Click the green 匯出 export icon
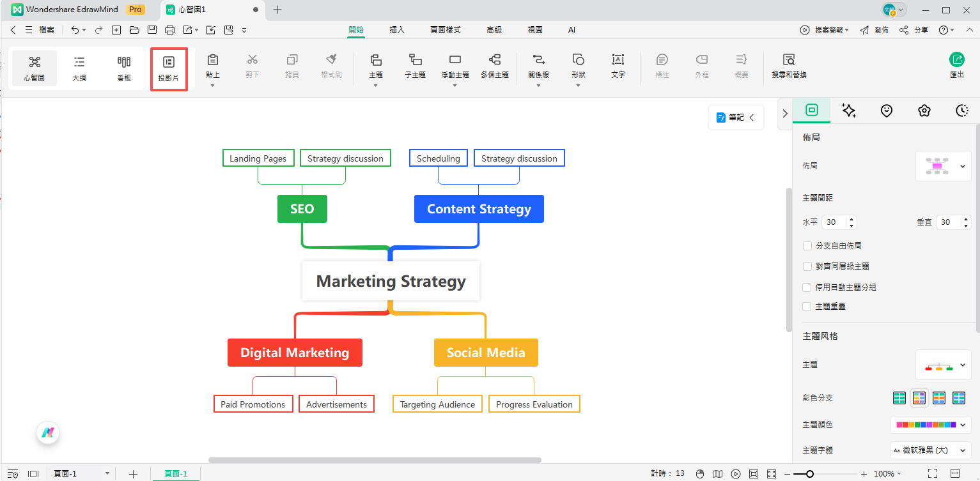980x481 pixels. (956, 60)
